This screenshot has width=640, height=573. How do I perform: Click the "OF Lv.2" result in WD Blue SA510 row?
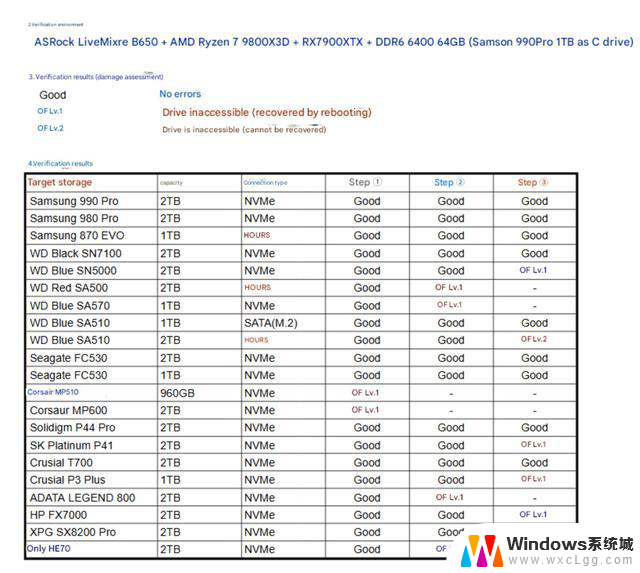(533, 339)
